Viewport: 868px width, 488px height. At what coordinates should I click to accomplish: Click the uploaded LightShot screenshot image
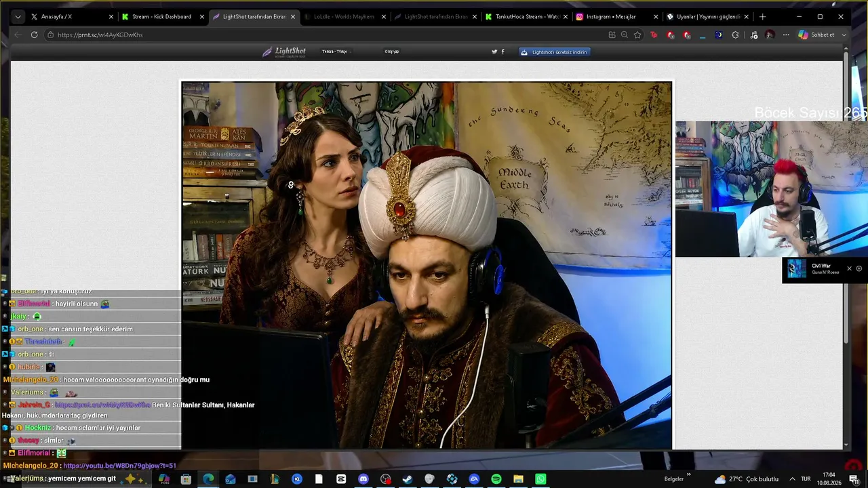[x=427, y=265]
